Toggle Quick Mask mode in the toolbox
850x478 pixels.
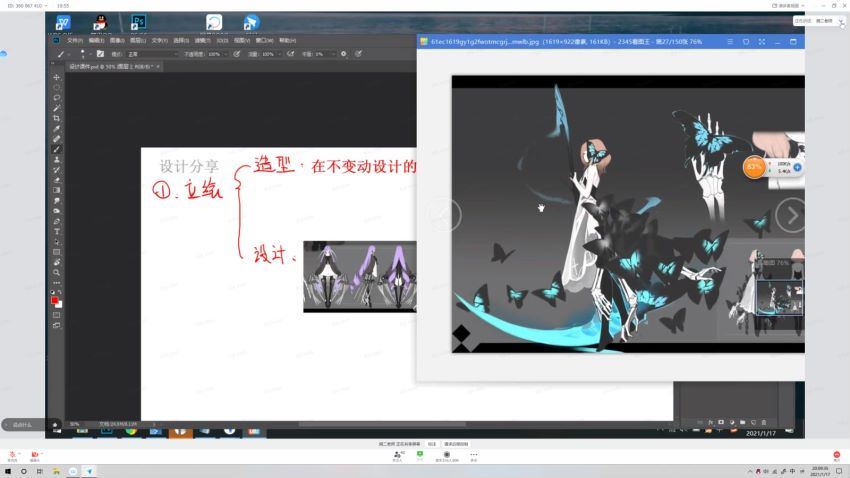[x=56, y=315]
